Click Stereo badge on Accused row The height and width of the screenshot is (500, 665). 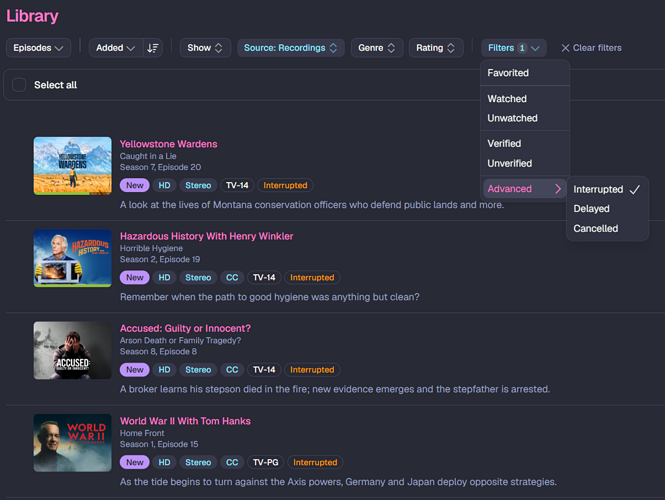[x=198, y=370]
